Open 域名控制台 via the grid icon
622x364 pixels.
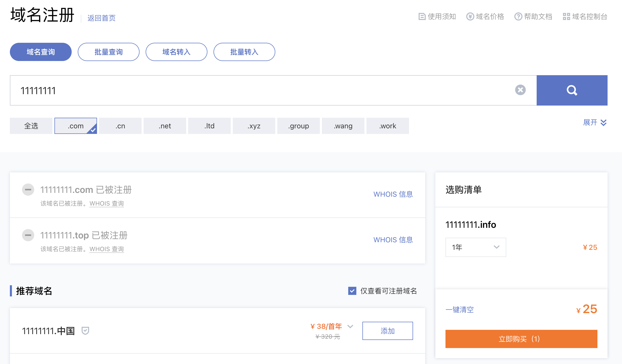coord(567,16)
